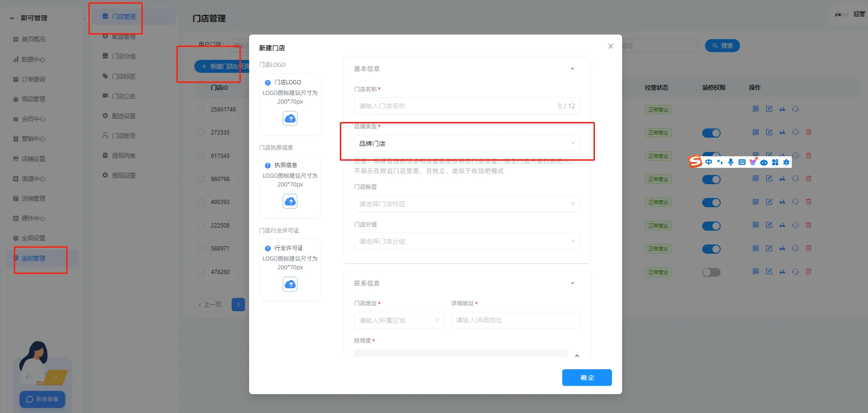Open the 门店标签 selection dropdown
Screen dimensions: 868x413
coord(467,204)
